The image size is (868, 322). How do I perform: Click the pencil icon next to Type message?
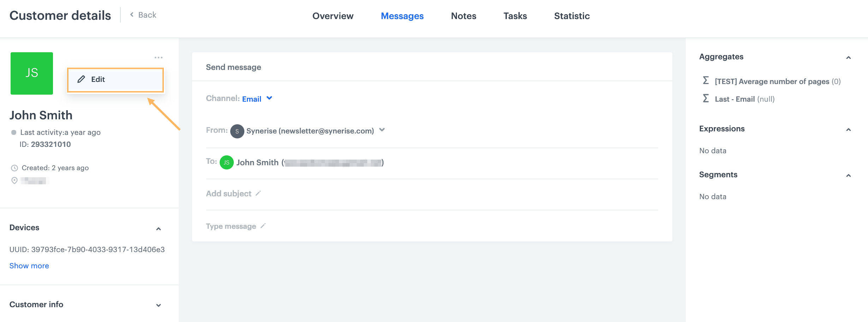point(263,226)
